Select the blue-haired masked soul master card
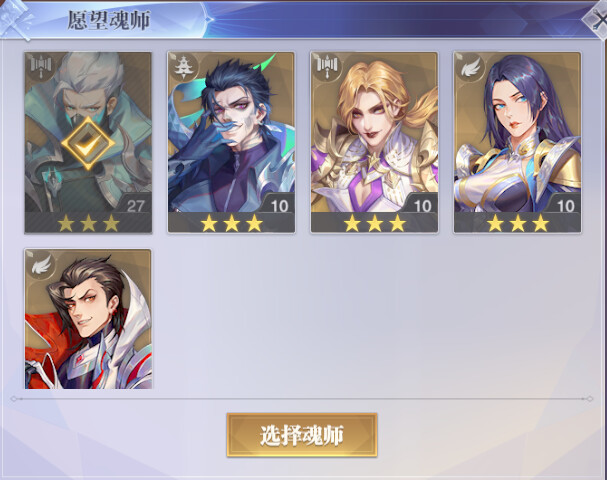The width and height of the screenshot is (607, 480). point(231,142)
